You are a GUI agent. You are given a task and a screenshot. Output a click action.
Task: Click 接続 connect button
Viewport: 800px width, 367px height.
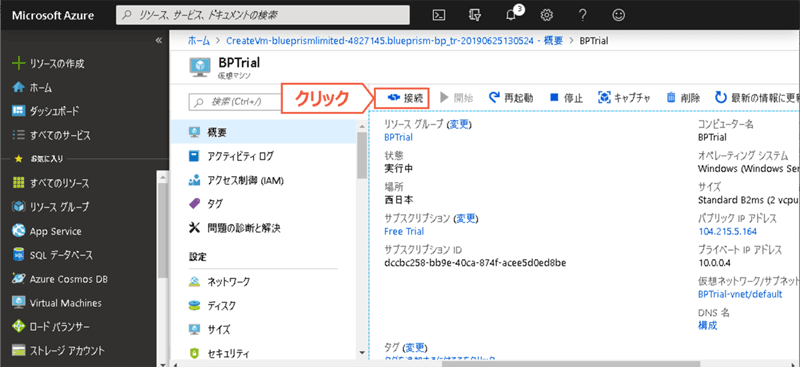[401, 98]
